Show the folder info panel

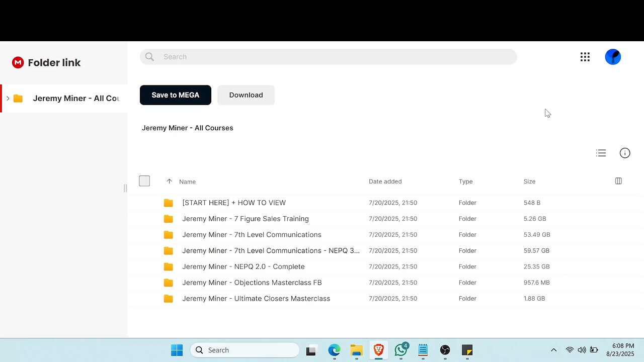pyautogui.click(x=625, y=153)
